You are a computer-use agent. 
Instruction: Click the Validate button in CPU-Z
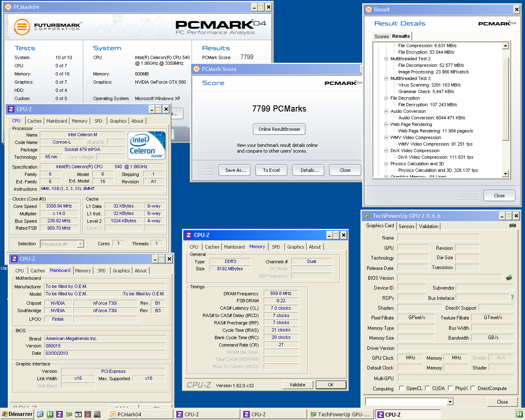coord(297,385)
